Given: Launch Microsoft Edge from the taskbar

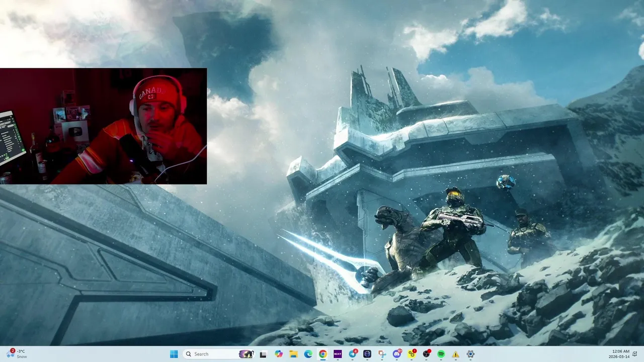Looking at the screenshot, I should (x=308, y=354).
